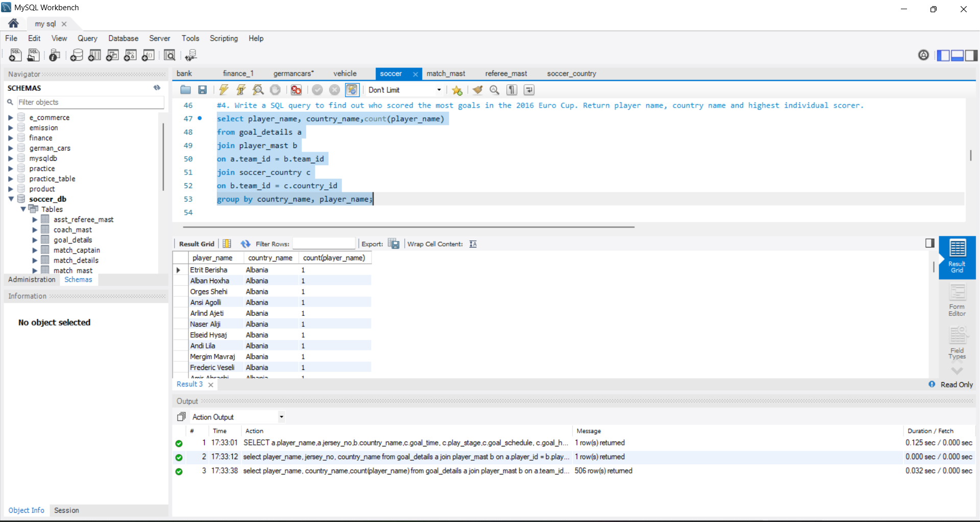Switch to the referee_mast query tab
980x522 pixels.
click(506, 73)
